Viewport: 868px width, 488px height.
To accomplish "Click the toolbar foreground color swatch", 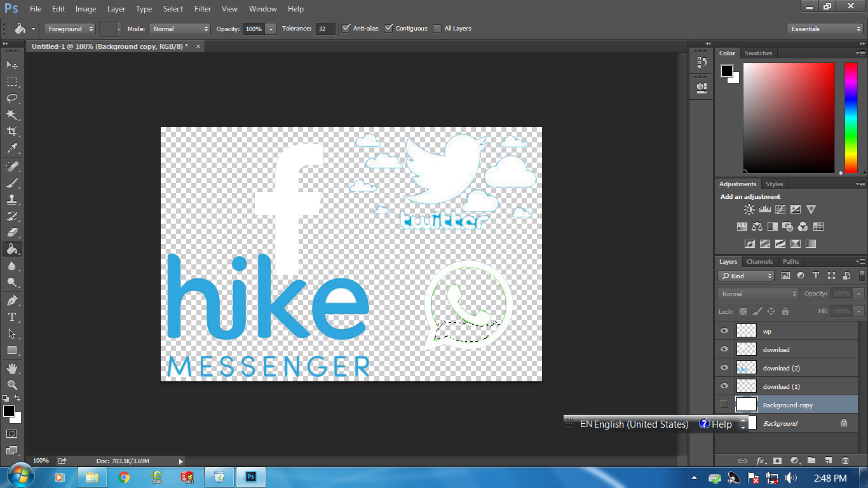I will pos(9,411).
